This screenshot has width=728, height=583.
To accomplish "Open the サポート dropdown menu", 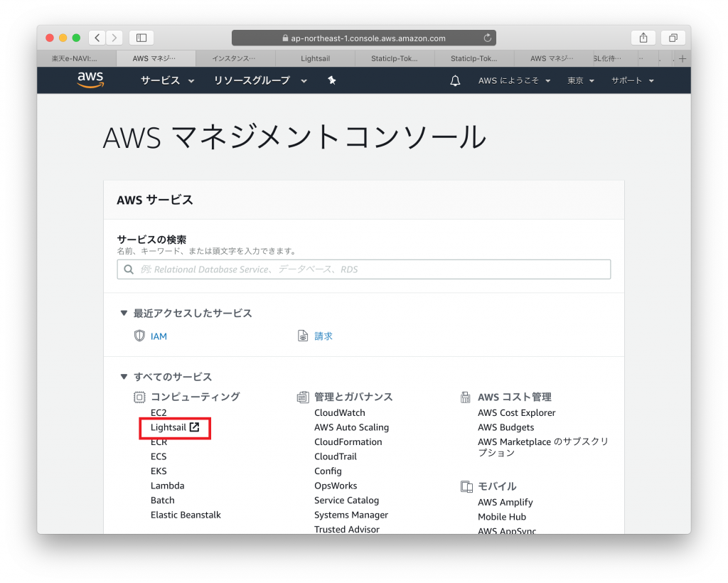I will pyautogui.click(x=632, y=80).
